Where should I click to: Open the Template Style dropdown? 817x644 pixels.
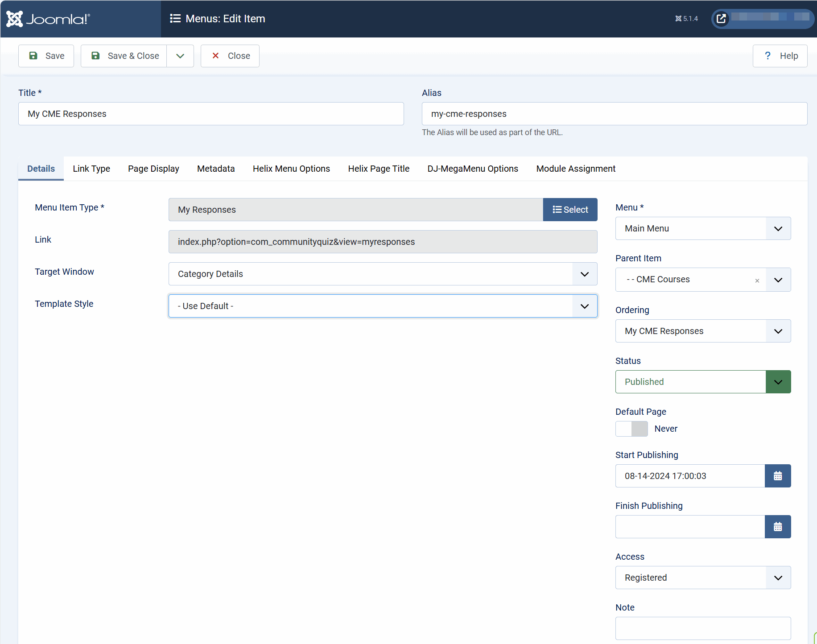point(383,306)
